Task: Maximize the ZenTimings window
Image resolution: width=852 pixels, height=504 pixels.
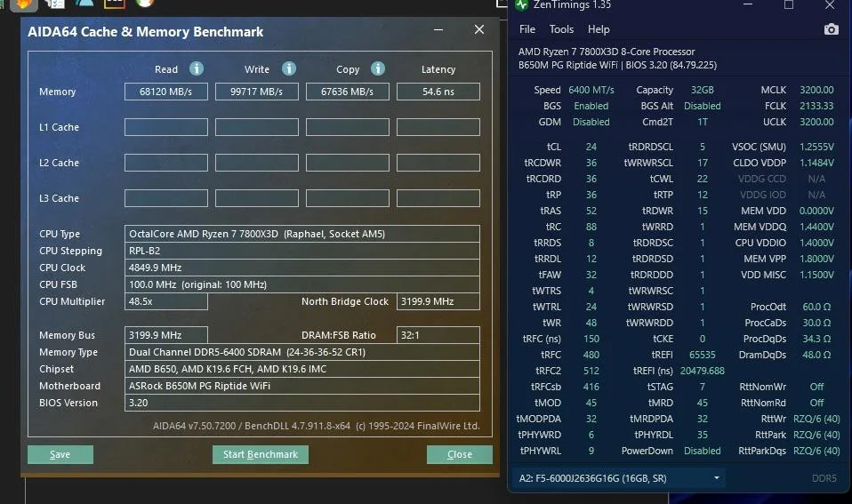Action: [789, 4]
